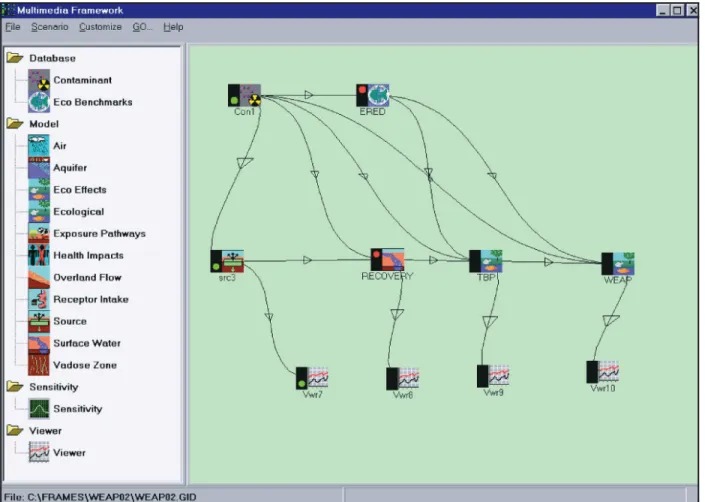Click the 'Surface Water' tree label
Image resolution: width=705 pixels, height=502 pixels.
[x=87, y=343]
